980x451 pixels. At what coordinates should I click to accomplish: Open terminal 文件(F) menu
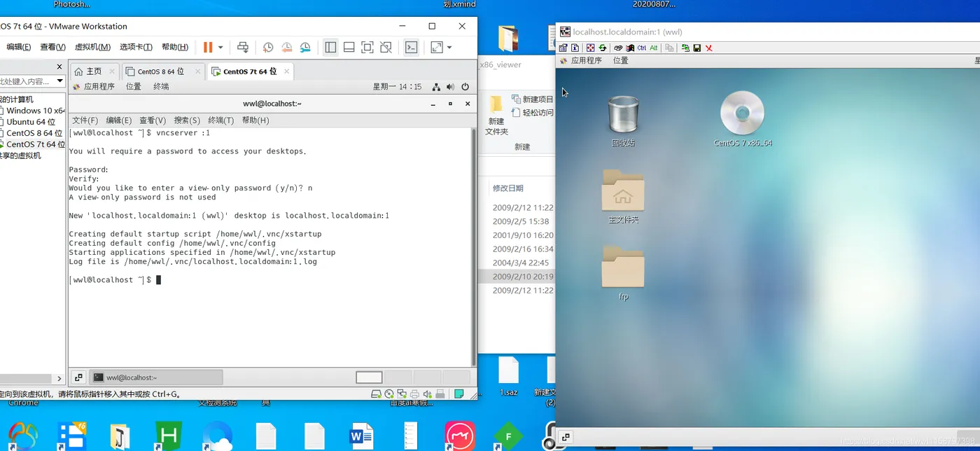[x=85, y=120]
